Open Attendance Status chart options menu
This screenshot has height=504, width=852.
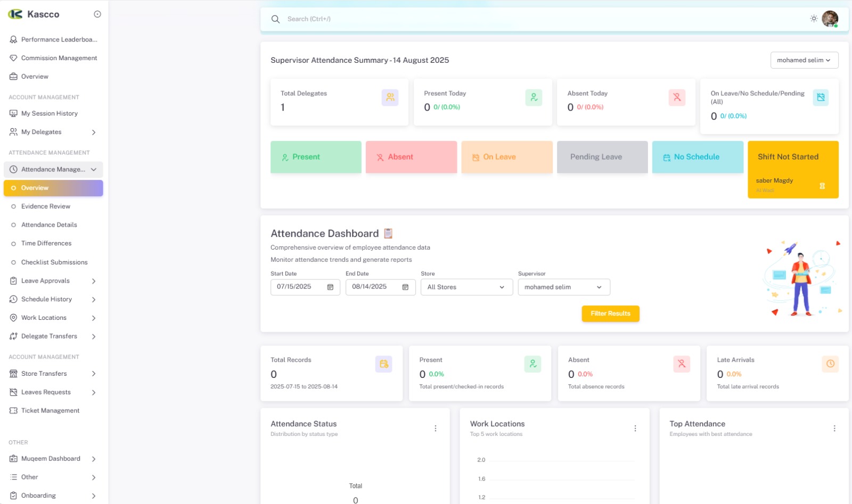click(x=436, y=428)
